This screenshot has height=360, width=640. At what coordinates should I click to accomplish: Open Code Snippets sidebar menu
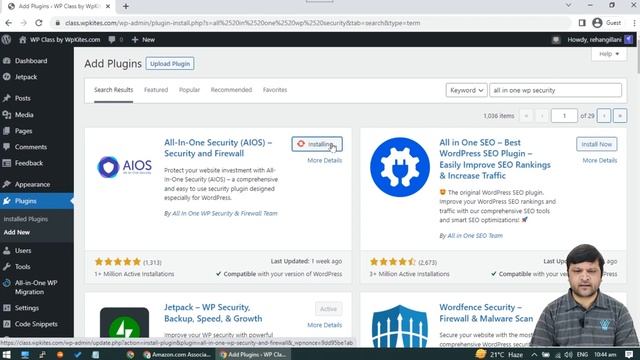tap(36, 324)
